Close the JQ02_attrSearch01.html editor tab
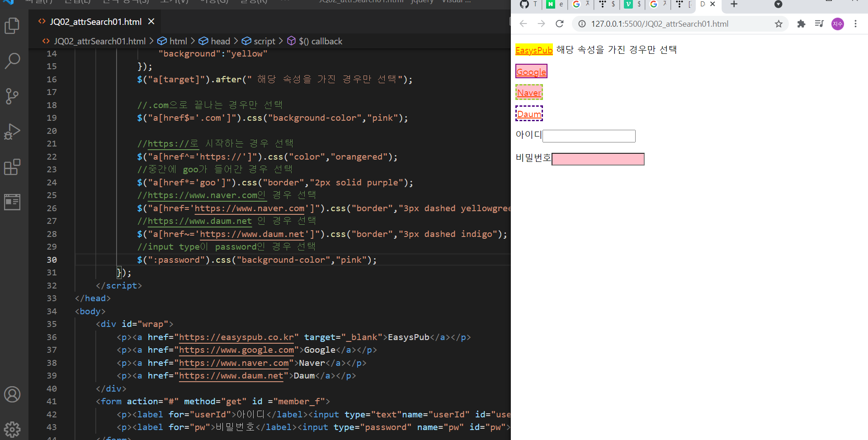This screenshot has height=440, width=868. (x=151, y=22)
